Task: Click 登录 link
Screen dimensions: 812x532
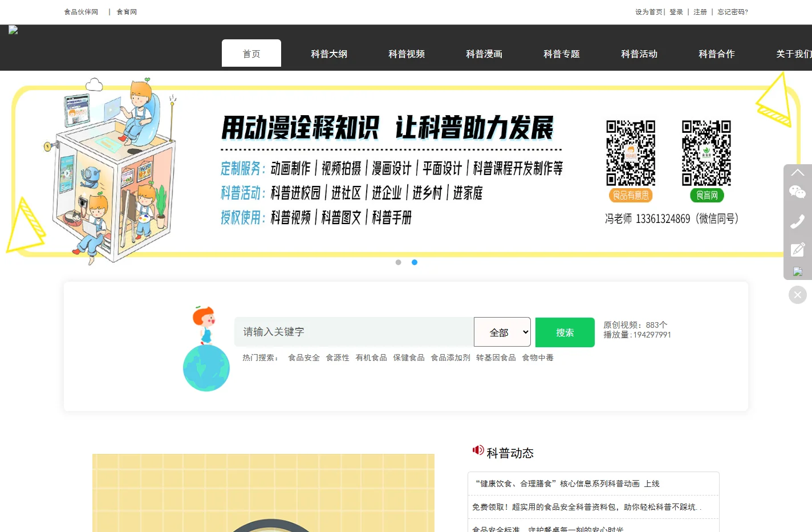Action: coord(676,12)
